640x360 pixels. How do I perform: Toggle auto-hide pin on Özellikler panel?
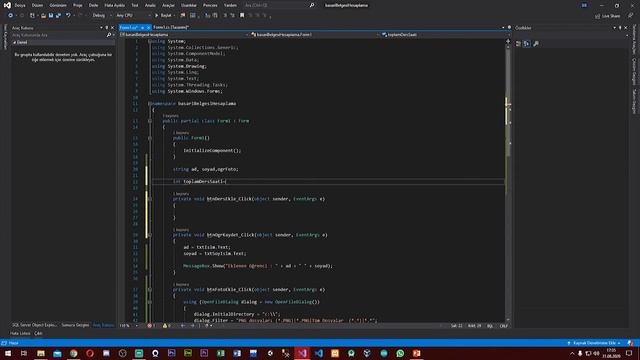pos(620,28)
